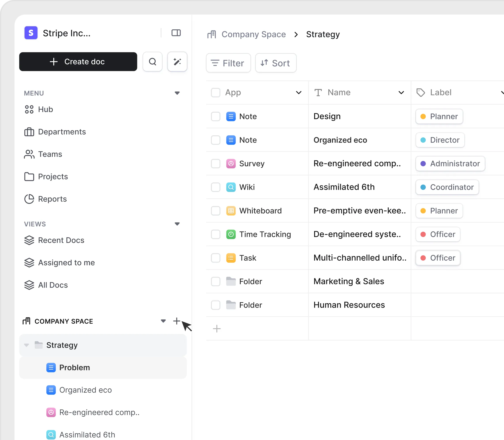The width and height of the screenshot is (504, 440).
Task: Click the Time Tracking app icon
Action: click(231, 234)
